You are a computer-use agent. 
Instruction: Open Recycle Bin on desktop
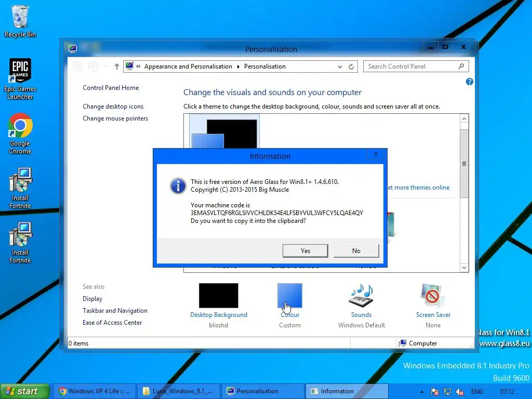pos(20,21)
